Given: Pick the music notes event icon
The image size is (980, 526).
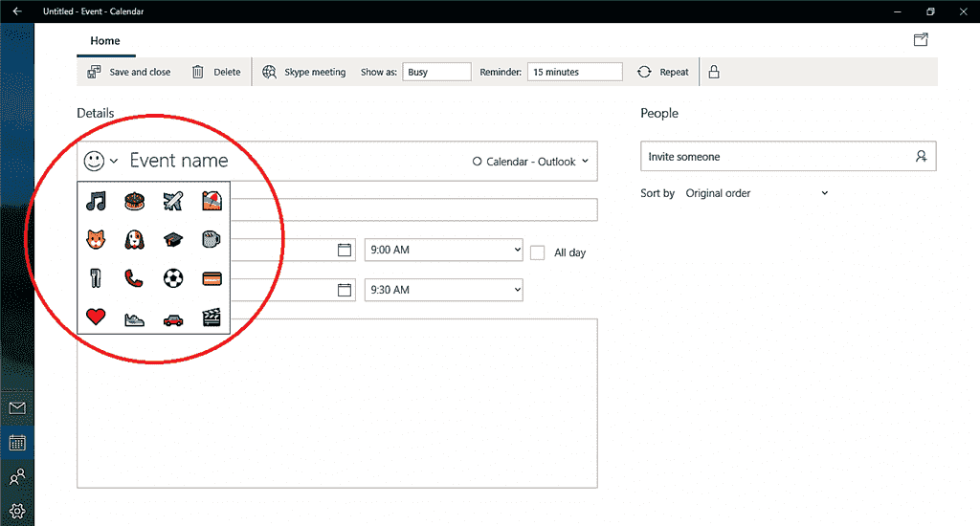Looking at the screenshot, I should click(x=96, y=201).
